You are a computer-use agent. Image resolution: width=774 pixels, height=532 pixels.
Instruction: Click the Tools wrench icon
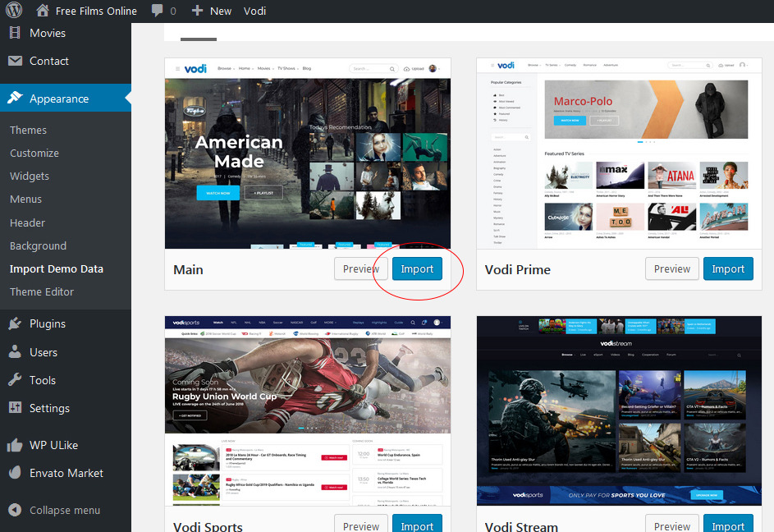[x=16, y=380]
